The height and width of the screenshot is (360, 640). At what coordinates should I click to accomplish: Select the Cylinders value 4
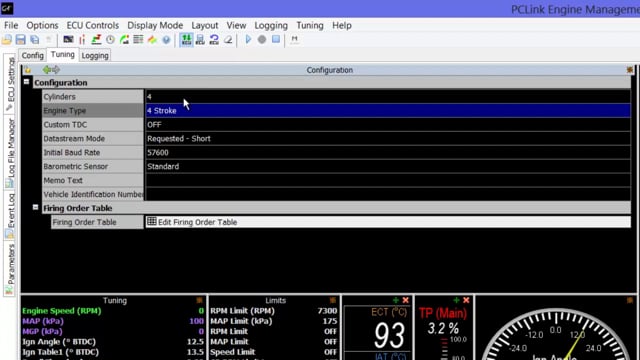(x=388, y=97)
